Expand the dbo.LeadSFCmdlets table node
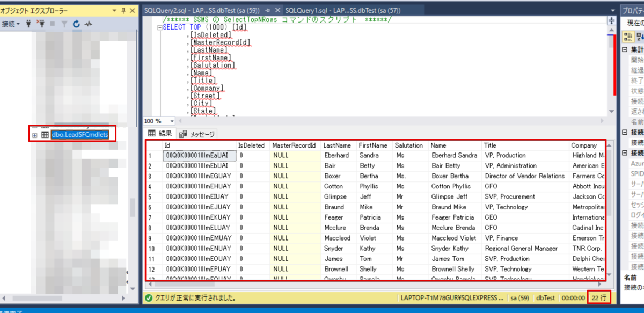Screen dimensions: 644x313 coord(35,135)
